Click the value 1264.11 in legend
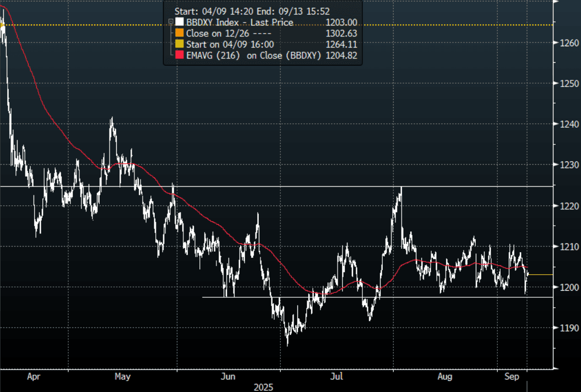This screenshot has width=581, height=392. pos(341,45)
